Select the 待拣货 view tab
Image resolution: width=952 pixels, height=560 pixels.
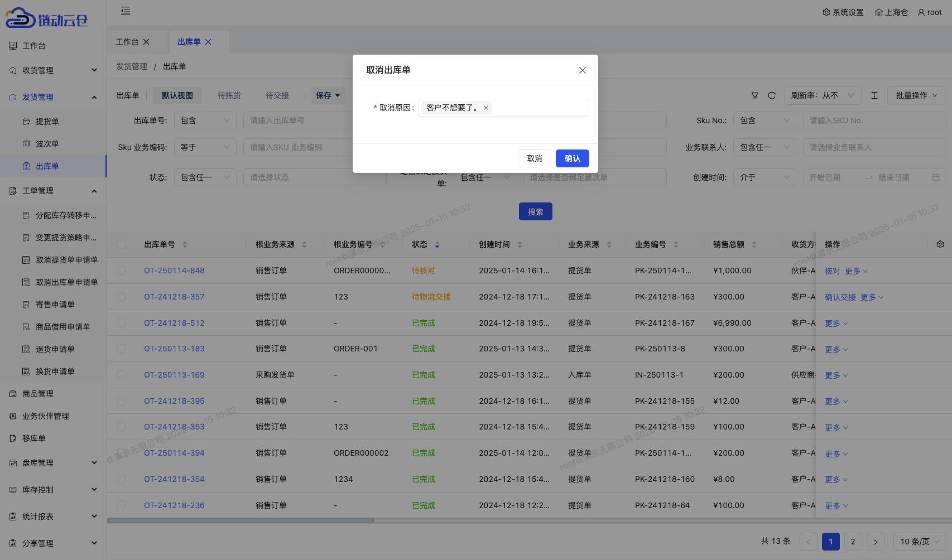[x=229, y=95]
